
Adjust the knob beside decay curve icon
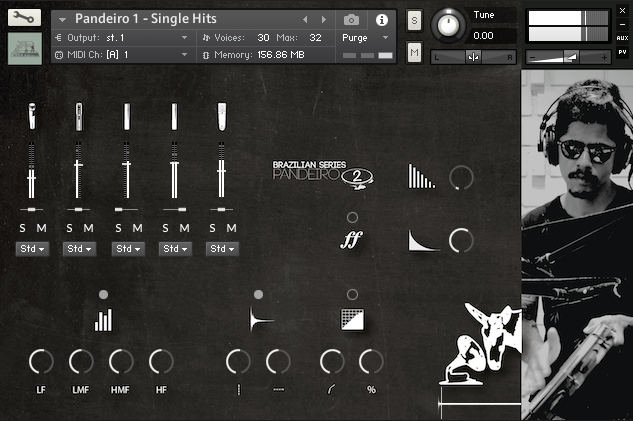[461, 241]
